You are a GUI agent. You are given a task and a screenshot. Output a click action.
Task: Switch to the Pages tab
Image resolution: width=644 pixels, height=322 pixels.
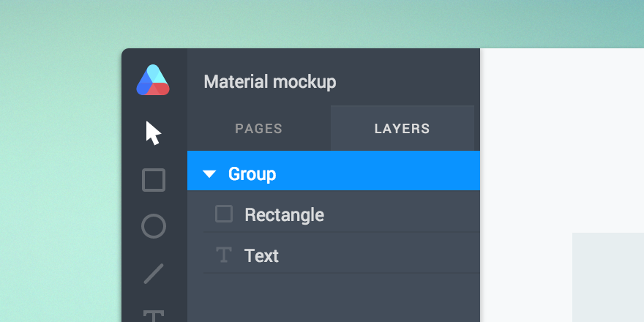[259, 129]
